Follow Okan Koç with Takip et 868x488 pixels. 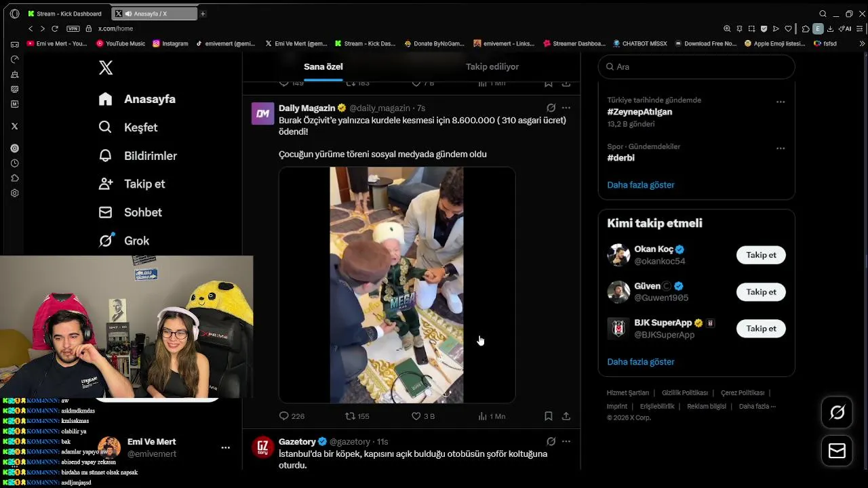click(761, 255)
